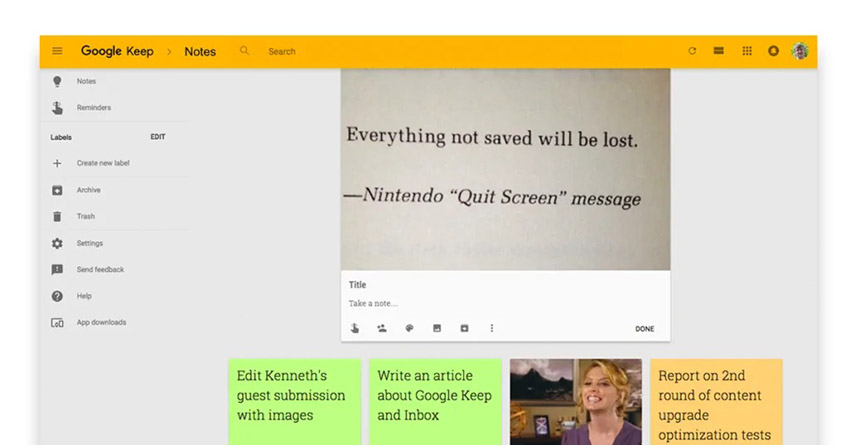Refresh notes with the reload icon
This screenshot has width=850, height=445.
pyautogui.click(x=692, y=51)
